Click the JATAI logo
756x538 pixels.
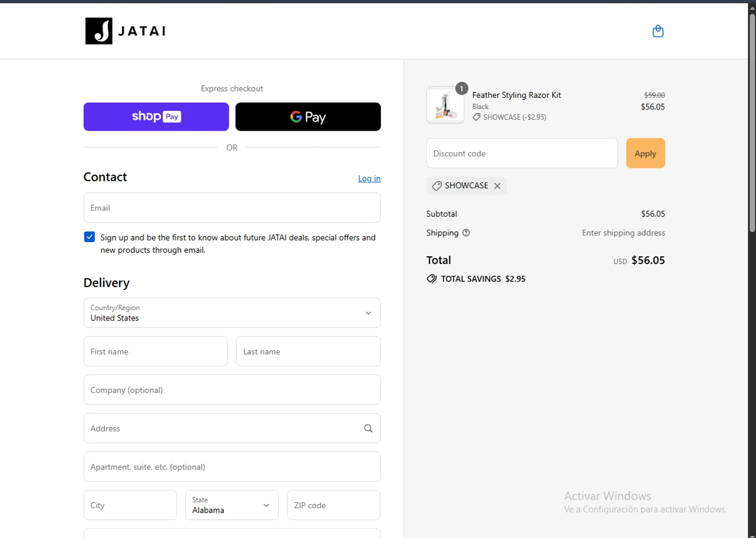(x=125, y=31)
